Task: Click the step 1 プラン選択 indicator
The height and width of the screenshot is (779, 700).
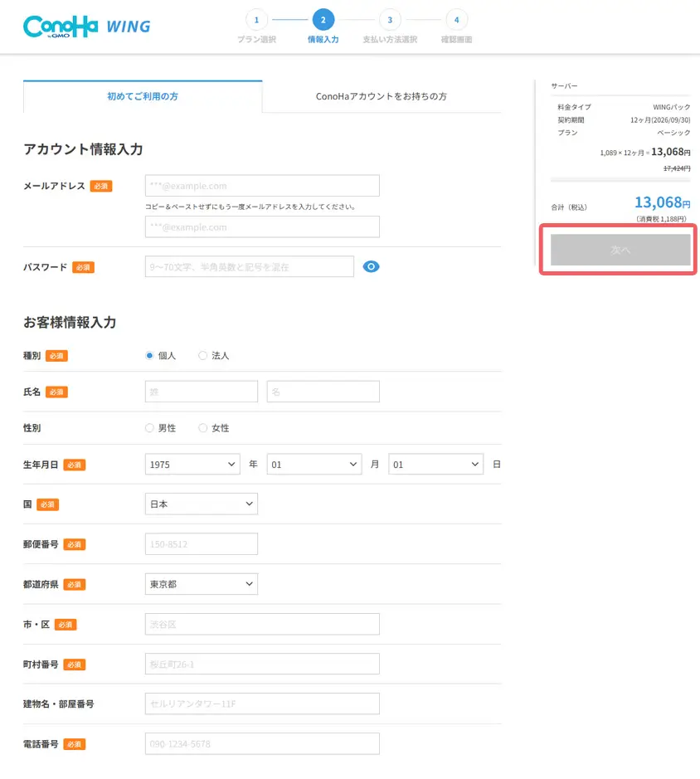Action: tap(256, 18)
